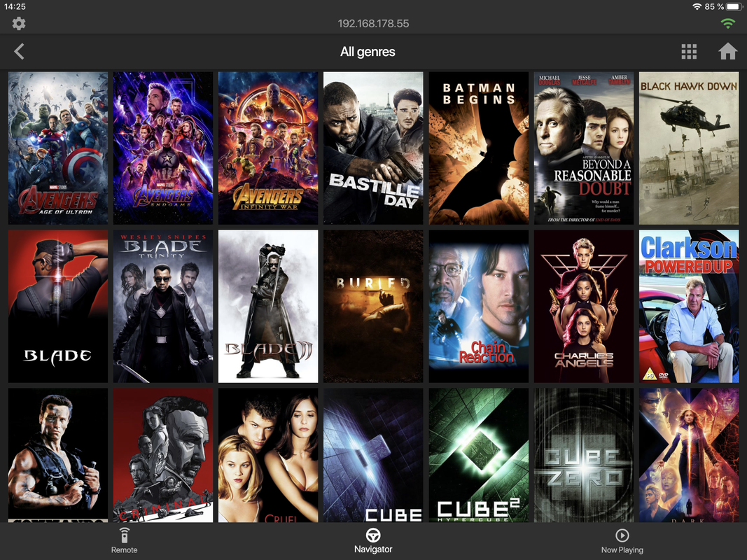
Task: Open Avengers Age of Ultron poster
Action: [x=58, y=148]
